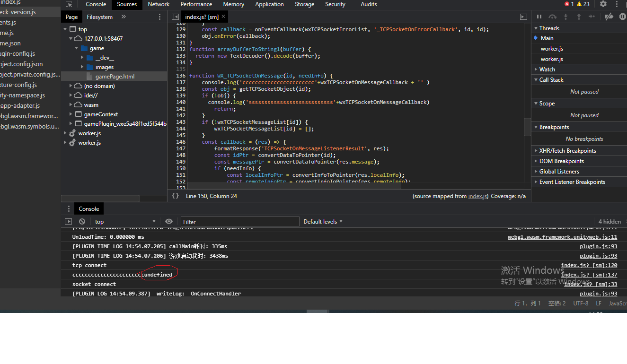Open the console drawer three-dot menu
Viewport: 627px width, 364px height.
click(69, 208)
